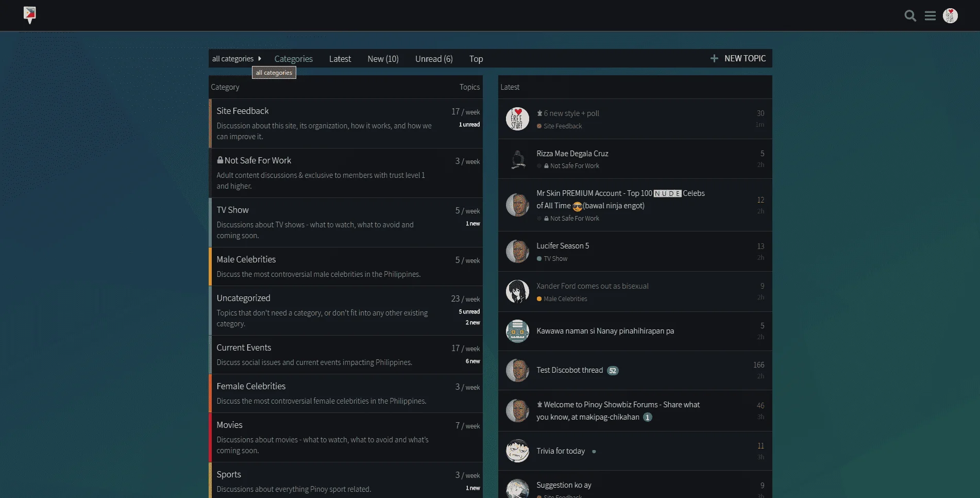Click '2 new' in Uncategorized row

click(x=472, y=323)
